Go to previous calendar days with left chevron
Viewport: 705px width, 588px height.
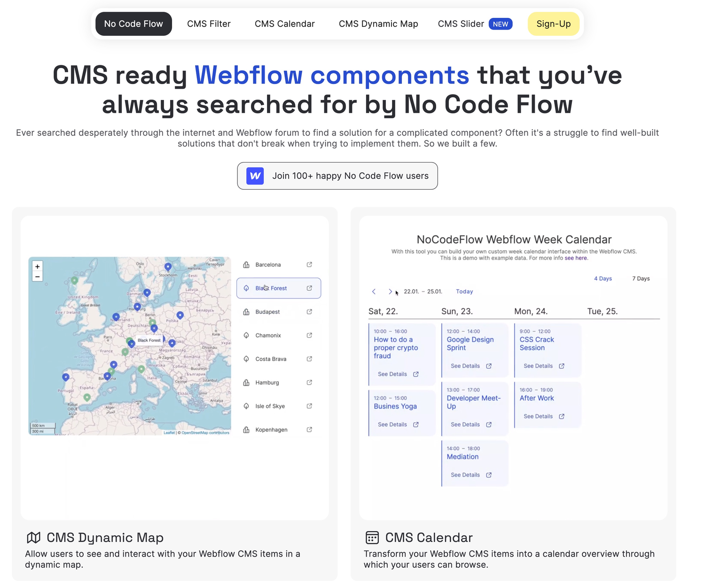pyautogui.click(x=374, y=292)
